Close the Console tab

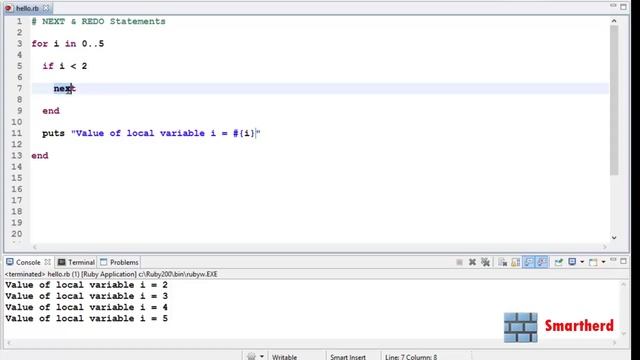coord(47,262)
